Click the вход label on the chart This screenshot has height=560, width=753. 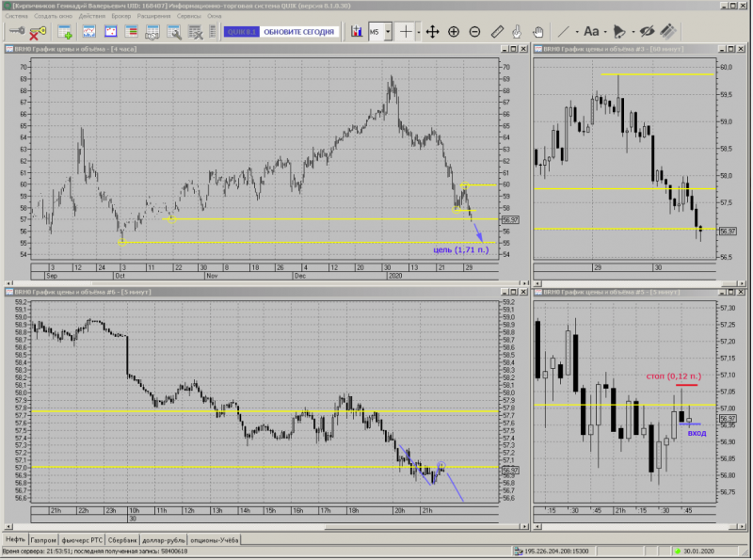(697, 433)
